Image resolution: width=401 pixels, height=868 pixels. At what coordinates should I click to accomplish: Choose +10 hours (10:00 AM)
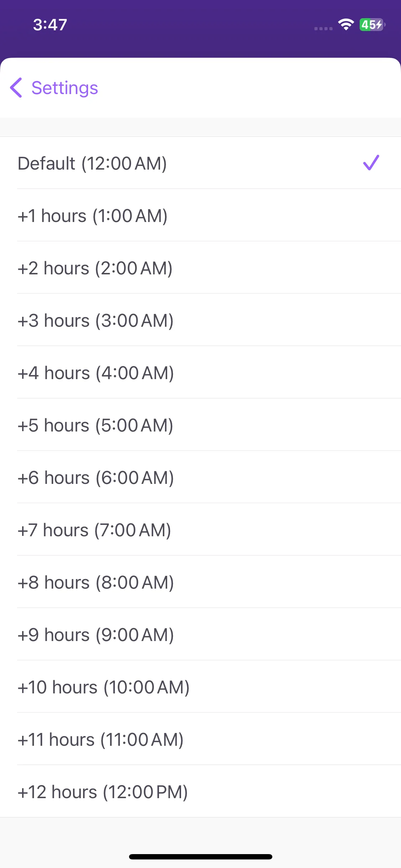200,687
